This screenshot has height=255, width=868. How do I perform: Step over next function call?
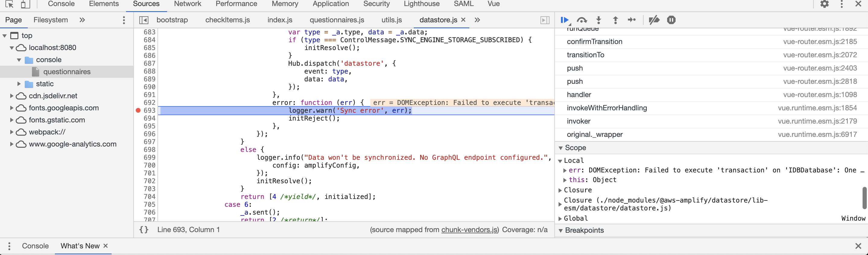pos(581,20)
